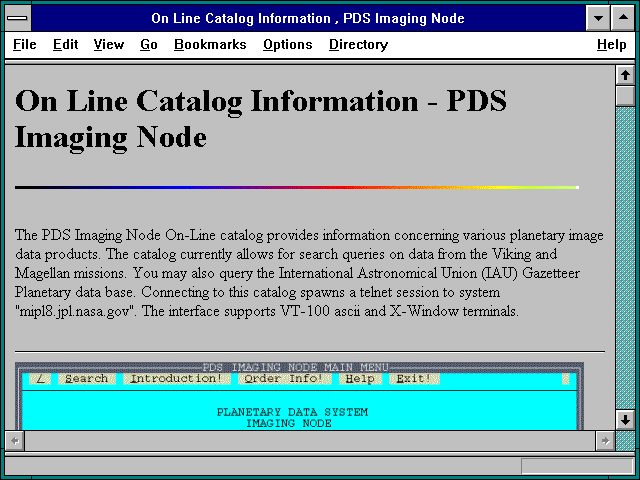The image size is (640, 480).
Task: Open the View menu
Action: point(109,44)
